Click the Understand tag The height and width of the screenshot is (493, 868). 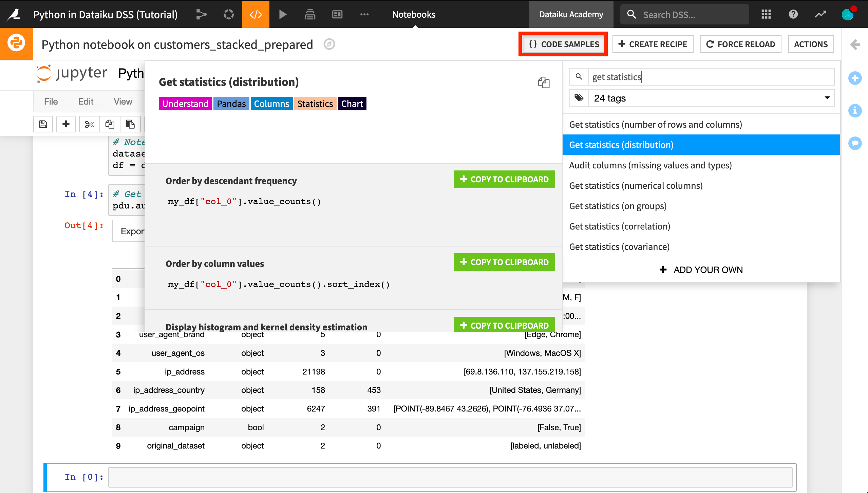[x=185, y=104]
